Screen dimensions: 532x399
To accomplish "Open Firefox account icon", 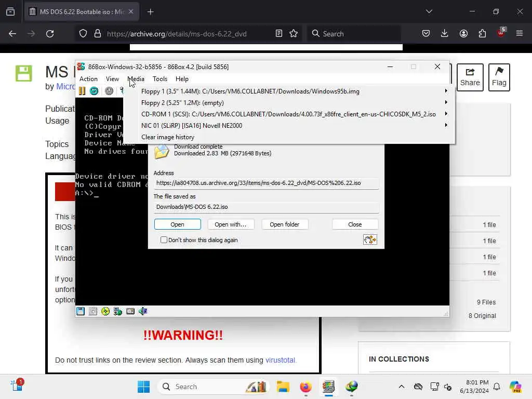I will pos(463,33).
